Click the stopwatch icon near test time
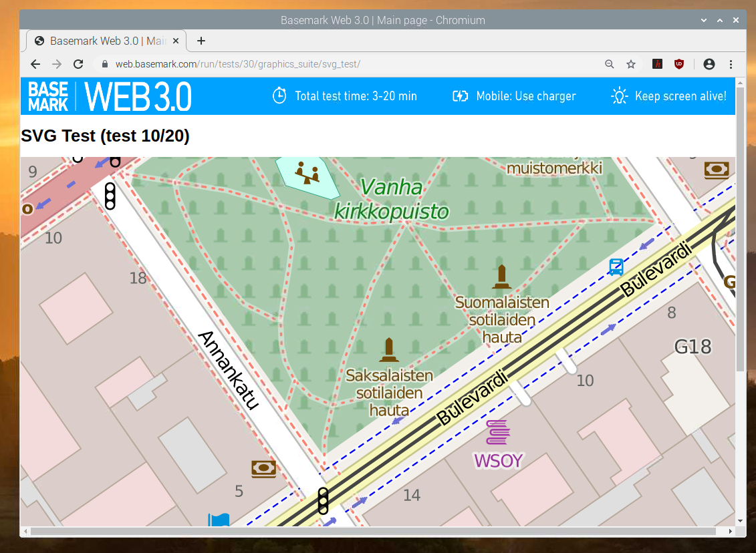756x553 pixels. click(279, 96)
